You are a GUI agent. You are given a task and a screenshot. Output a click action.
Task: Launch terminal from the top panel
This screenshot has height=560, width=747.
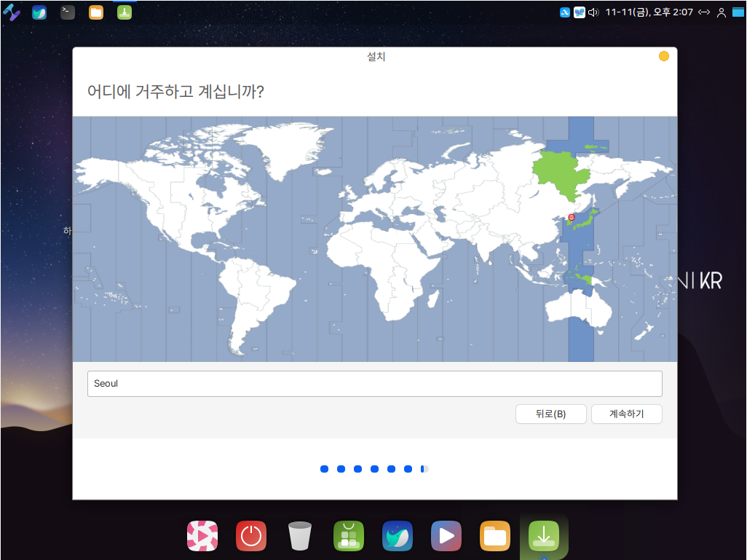coord(68,12)
